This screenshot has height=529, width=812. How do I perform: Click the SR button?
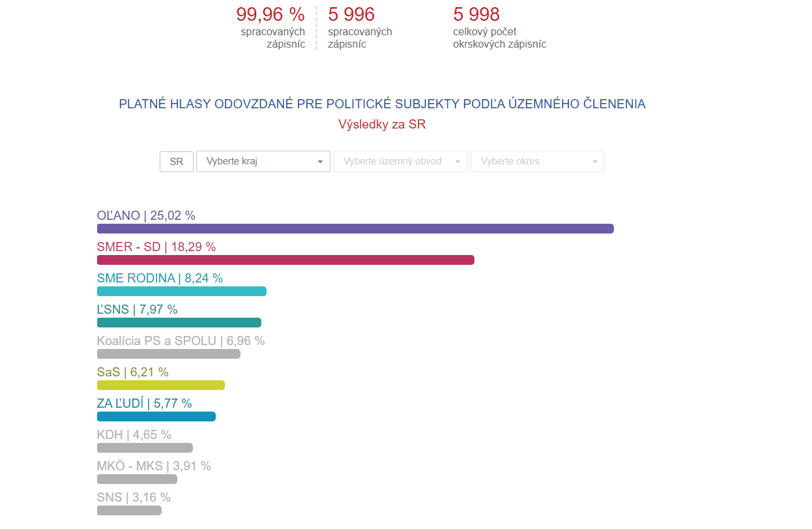tap(177, 161)
